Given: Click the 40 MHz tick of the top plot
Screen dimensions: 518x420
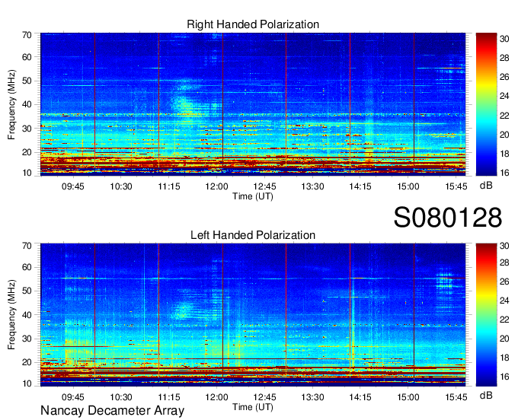Looking at the screenshot, I should pos(27,104).
